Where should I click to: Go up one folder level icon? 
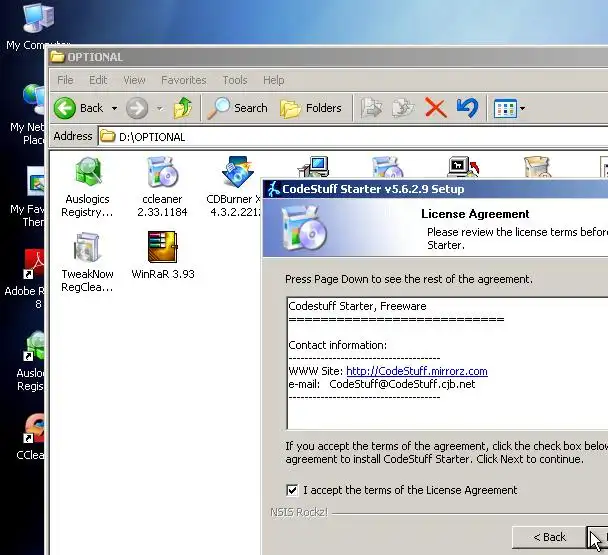[x=183, y=107]
